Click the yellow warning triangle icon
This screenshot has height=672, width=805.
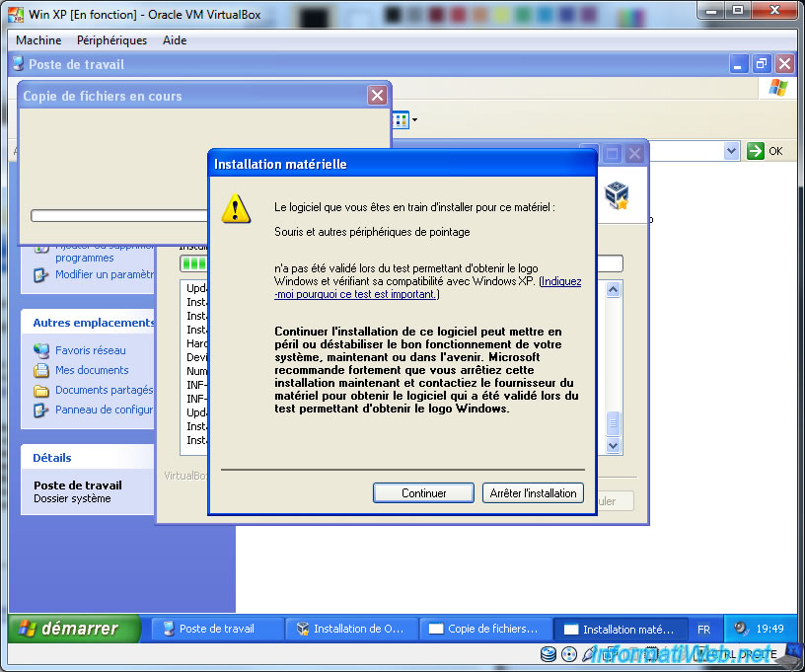[x=236, y=209]
